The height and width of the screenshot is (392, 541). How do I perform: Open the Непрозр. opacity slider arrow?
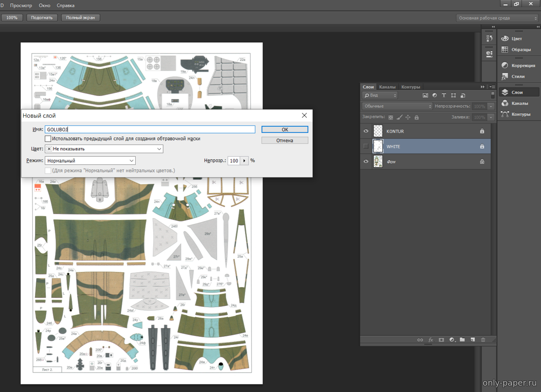pyautogui.click(x=244, y=161)
